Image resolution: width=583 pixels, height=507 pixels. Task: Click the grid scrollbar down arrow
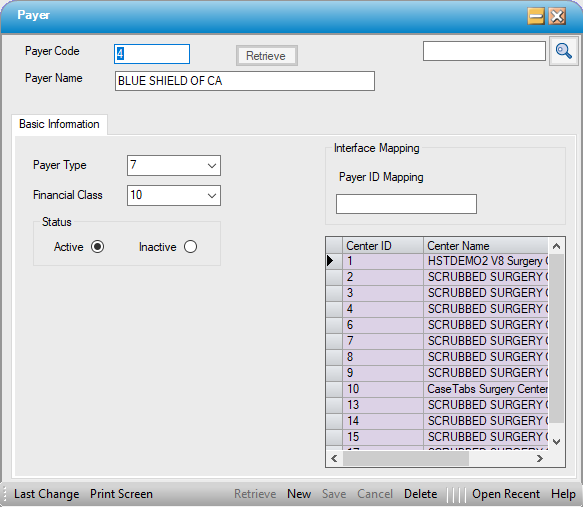click(556, 442)
